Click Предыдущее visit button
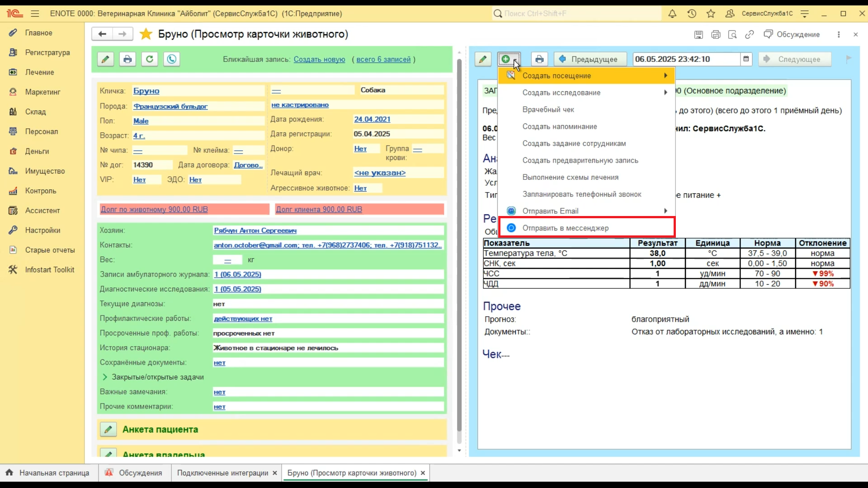 click(x=590, y=59)
